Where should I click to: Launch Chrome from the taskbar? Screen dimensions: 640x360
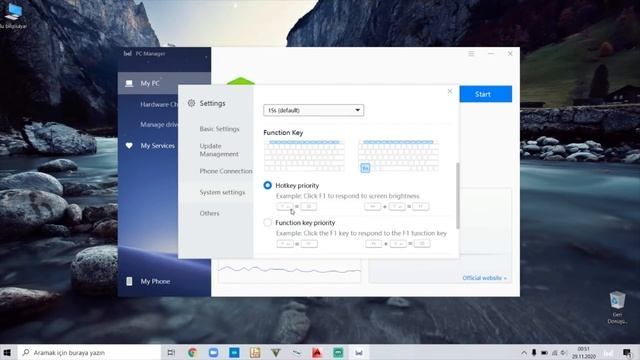point(193,352)
